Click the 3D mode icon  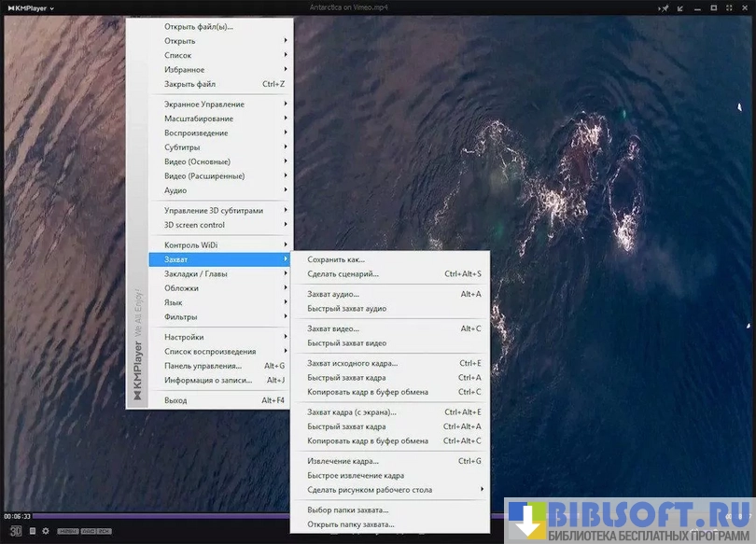coord(16,531)
